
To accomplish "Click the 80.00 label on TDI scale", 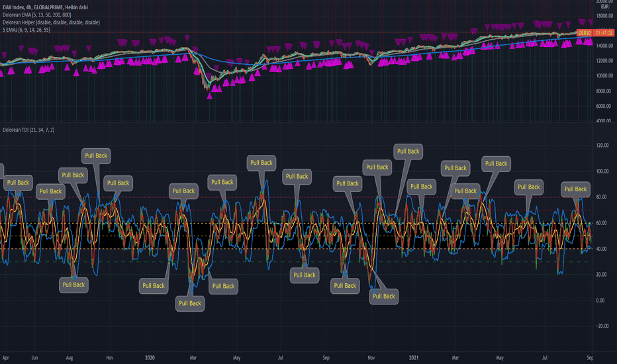I will (x=601, y=197).
